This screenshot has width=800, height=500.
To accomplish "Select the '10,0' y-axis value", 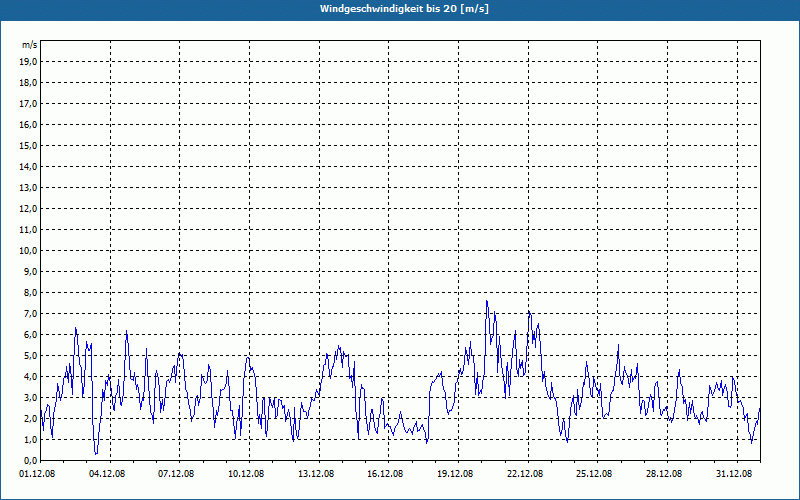I will [28, 251].
